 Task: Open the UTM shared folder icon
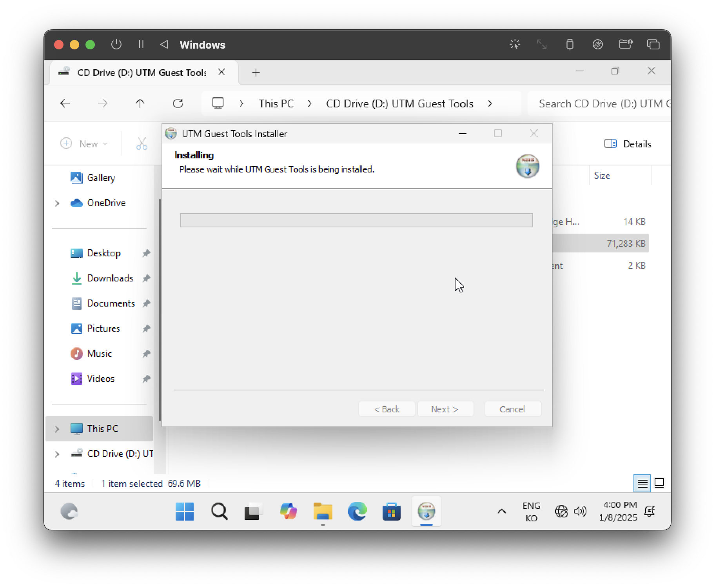(x=626, y=44)
